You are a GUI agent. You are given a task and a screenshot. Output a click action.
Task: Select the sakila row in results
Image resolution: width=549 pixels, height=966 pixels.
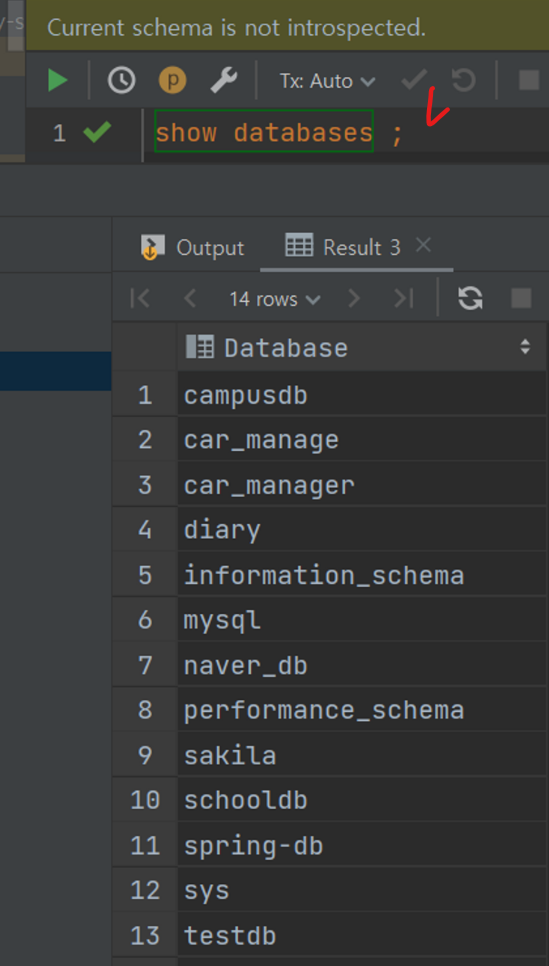coord(361,755)
